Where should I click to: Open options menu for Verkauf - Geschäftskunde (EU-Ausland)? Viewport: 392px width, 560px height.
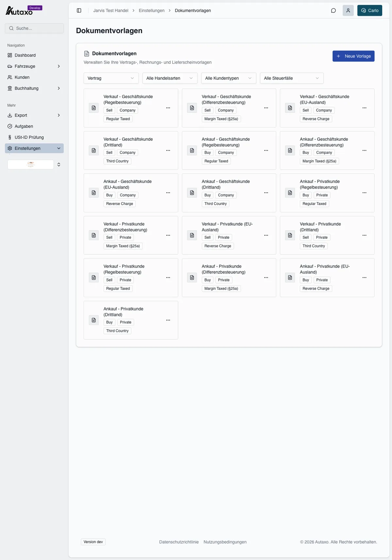(364, 108)
